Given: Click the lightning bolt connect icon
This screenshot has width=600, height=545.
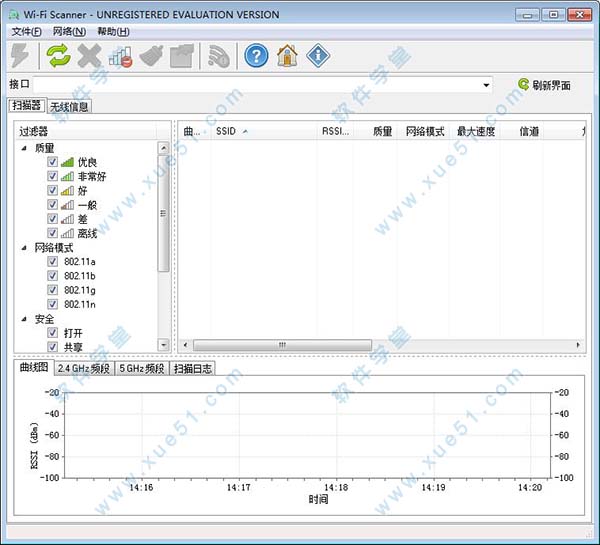Looking at the screenshot, I should (x=20, y=56).
